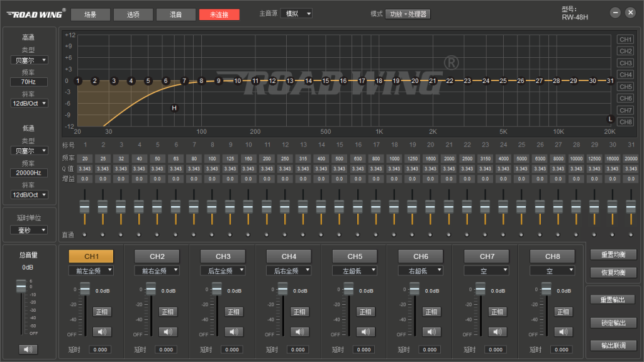Screen dimensions: 644x362
Task: Select the low-pass L marker on graph
Action: point(610,119)
